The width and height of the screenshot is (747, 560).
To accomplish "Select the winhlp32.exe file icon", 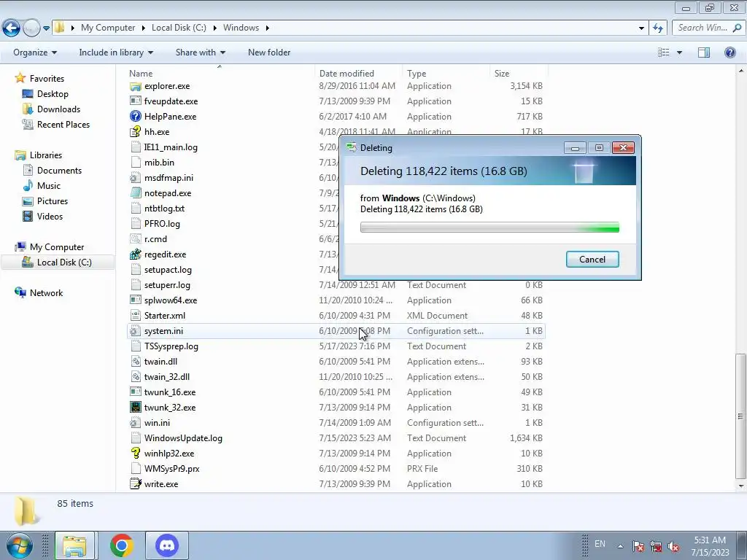I will click(136, 454).
